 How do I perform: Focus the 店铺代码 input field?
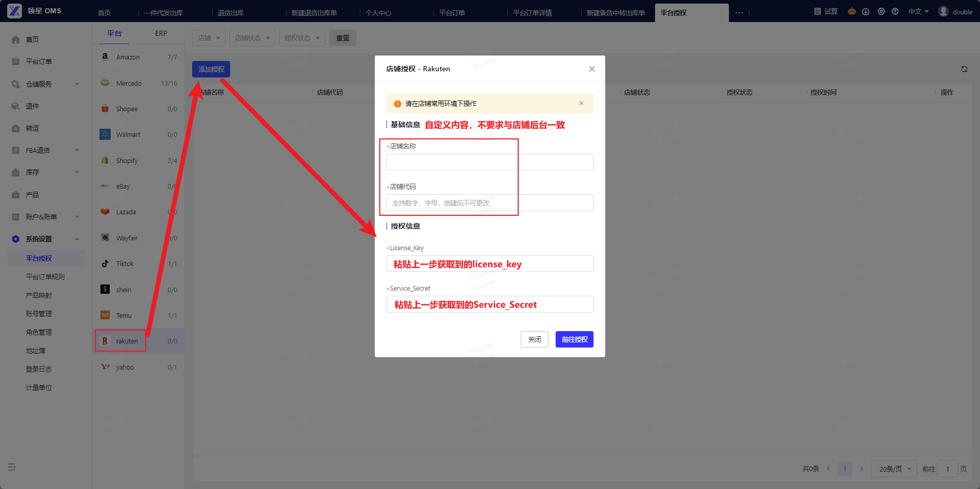tap(490, 202)
